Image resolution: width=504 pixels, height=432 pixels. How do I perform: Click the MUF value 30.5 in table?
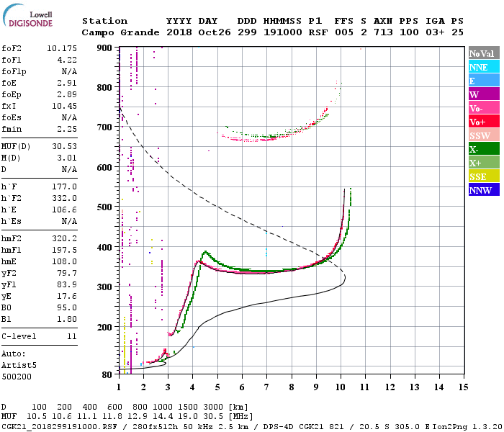pos(214,417)
